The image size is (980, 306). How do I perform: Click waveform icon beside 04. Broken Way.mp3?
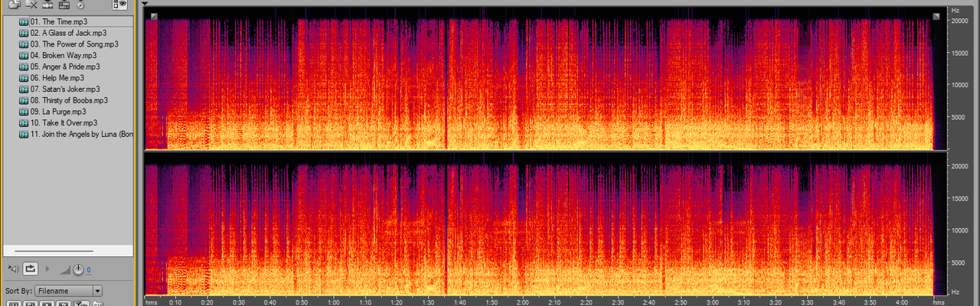24,55
